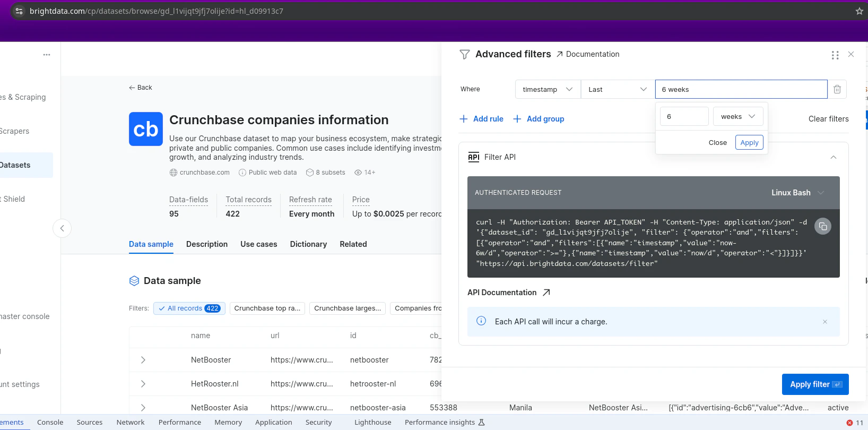Collapse the sidebar with the arrow button
The image size is (868, 430).
pyautogui.click(x=62, y=228)
